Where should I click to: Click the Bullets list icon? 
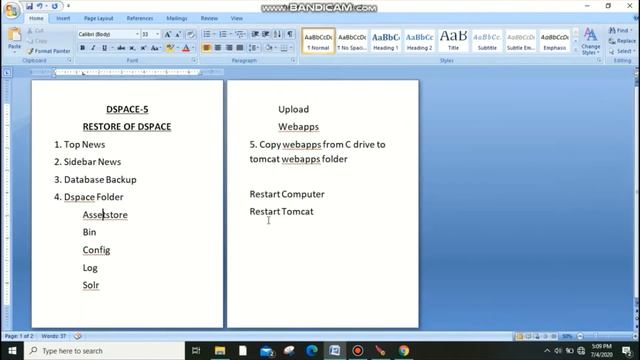click(207, 34)
